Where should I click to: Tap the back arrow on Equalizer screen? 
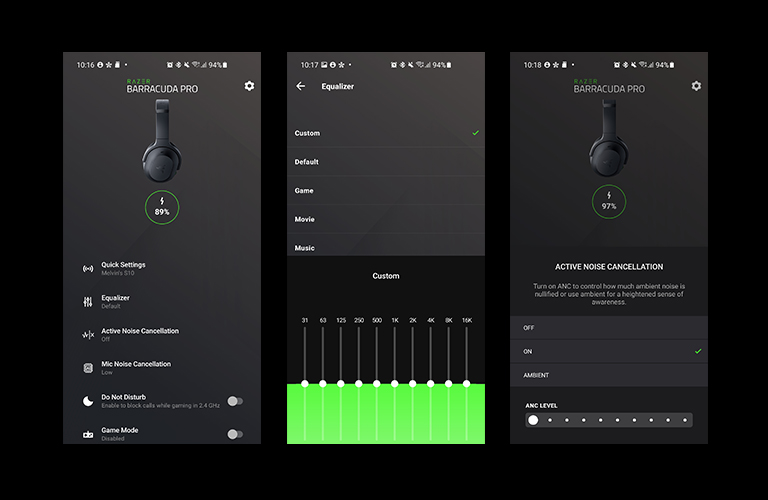301,86
